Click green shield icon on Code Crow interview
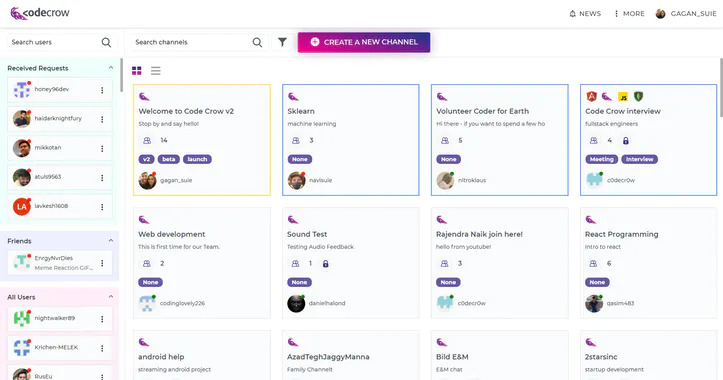Screen dimensions: 723x380 638,96
